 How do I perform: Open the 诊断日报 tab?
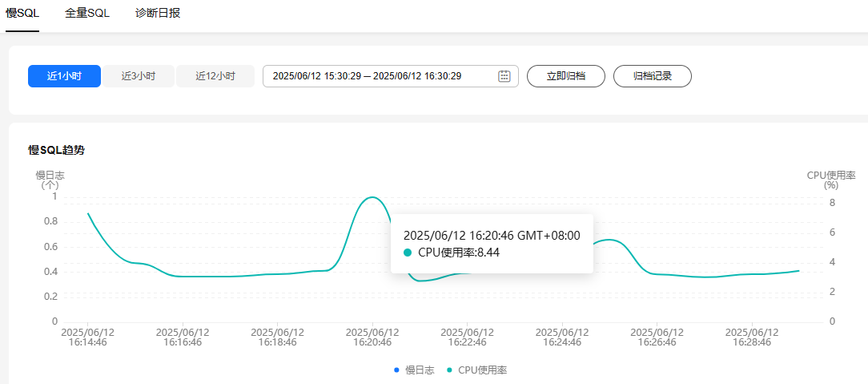point(158,14)
